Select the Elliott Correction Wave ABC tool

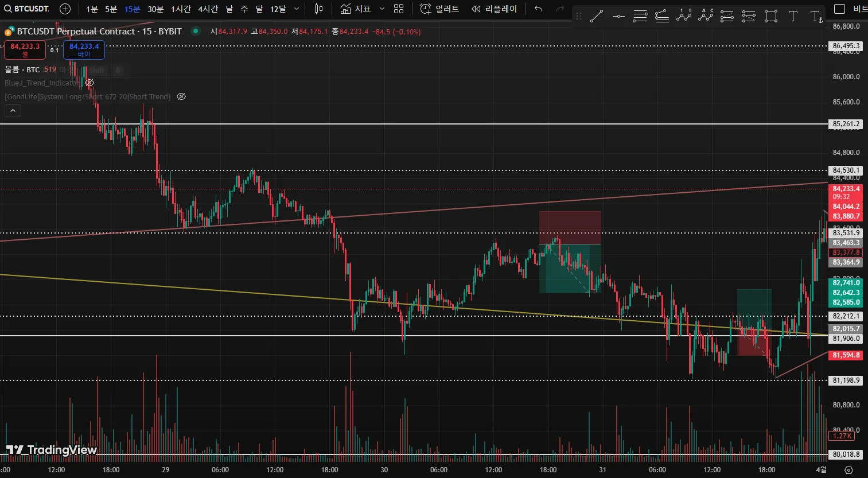pyautogui.click(x=706, y=16)
